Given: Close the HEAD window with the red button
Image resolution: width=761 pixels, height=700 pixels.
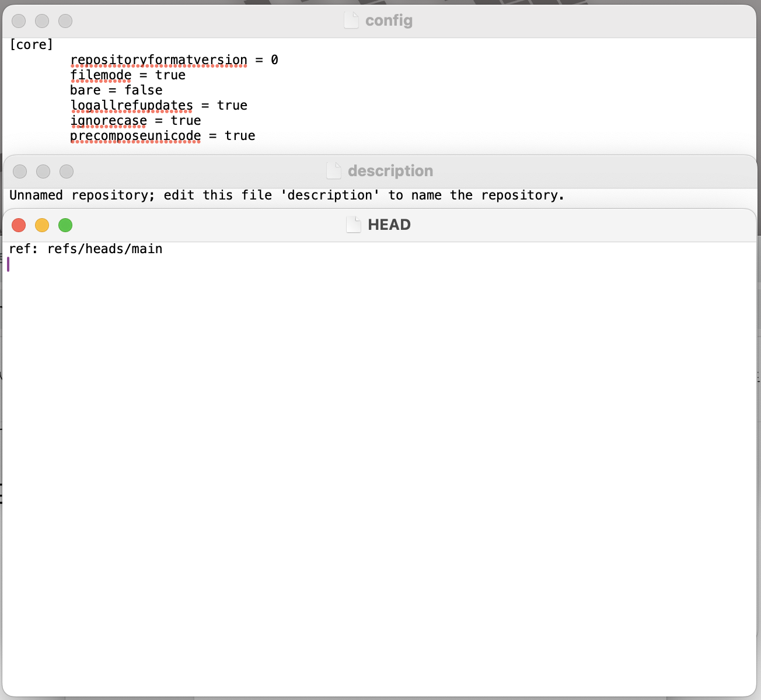Looking at the screenshot, I should [x=19, y=225].
